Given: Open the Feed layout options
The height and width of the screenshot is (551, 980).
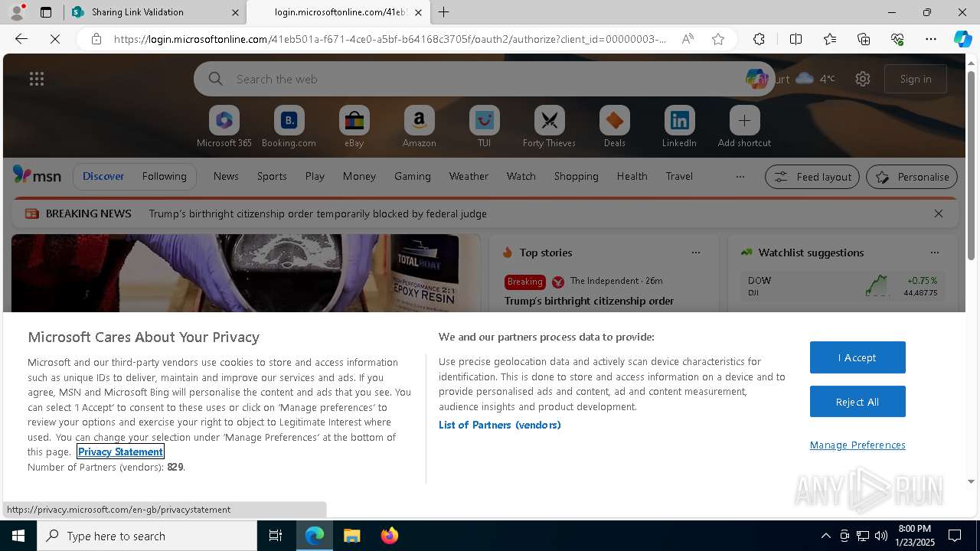Looking at the screenshot, I should pos(812,177).
